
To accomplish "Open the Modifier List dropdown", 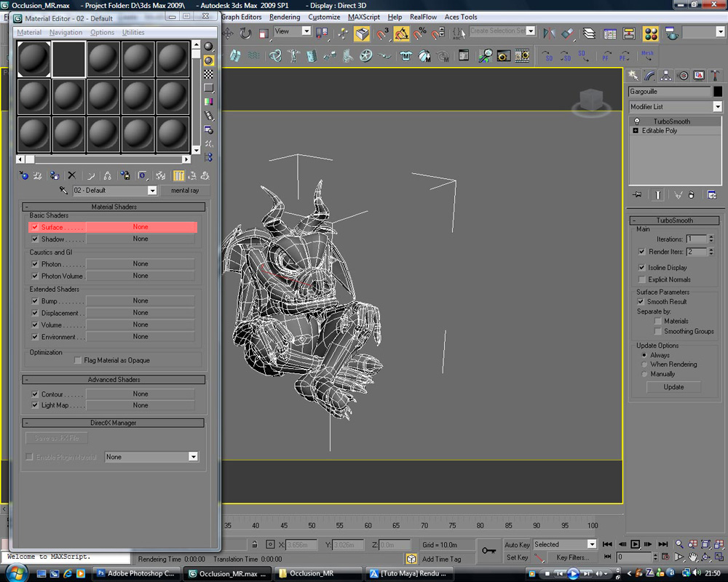I will pyautogui.click(x=717, y=107).
